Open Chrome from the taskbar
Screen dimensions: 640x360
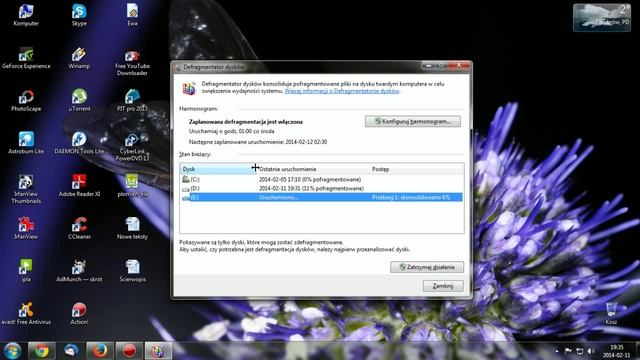pyautogui.click(x=41, y=351)
